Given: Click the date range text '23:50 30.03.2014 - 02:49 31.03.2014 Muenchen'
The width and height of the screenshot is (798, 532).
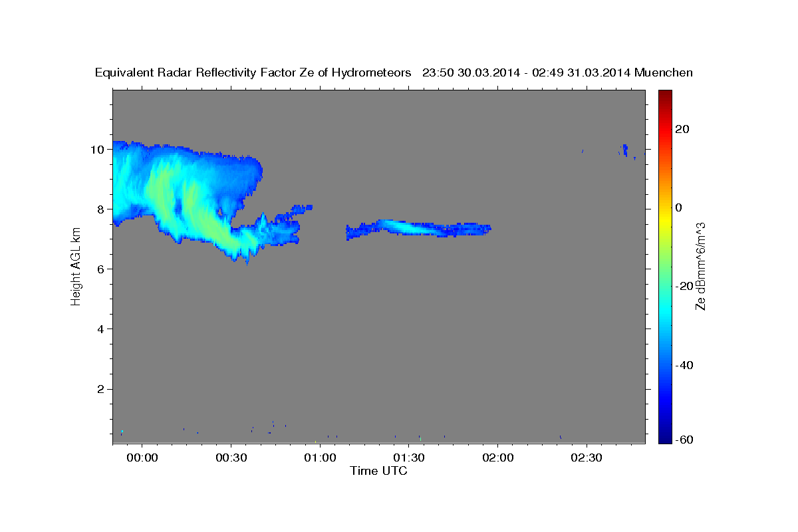Looking at the screenshot, I should [558, 73].
